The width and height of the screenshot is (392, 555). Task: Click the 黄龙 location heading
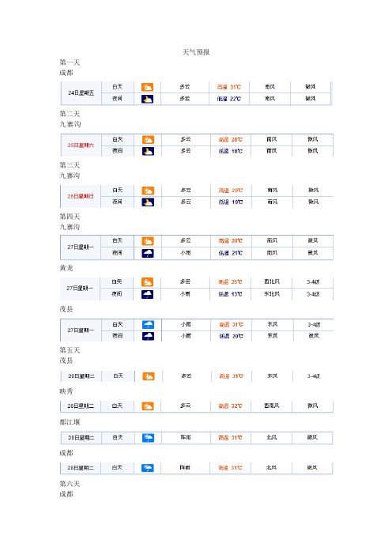point(66,268)
